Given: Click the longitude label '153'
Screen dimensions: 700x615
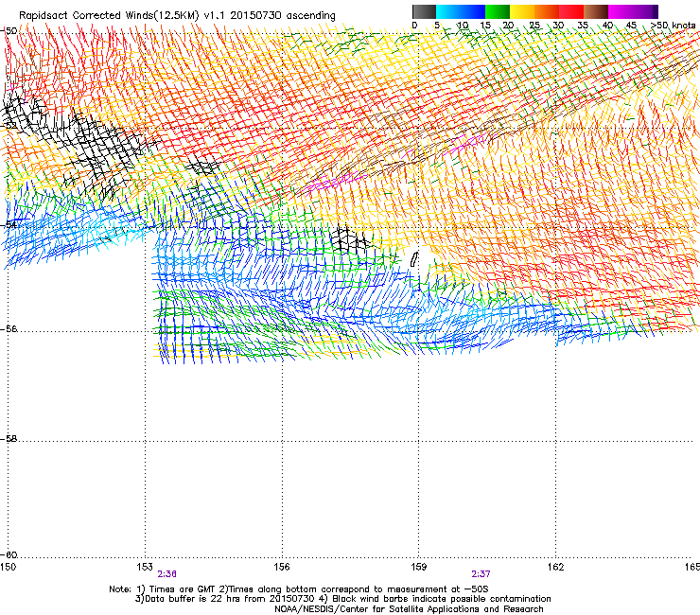Looking at the screenshot, I should pyautogui.click(x=145, y=567).
